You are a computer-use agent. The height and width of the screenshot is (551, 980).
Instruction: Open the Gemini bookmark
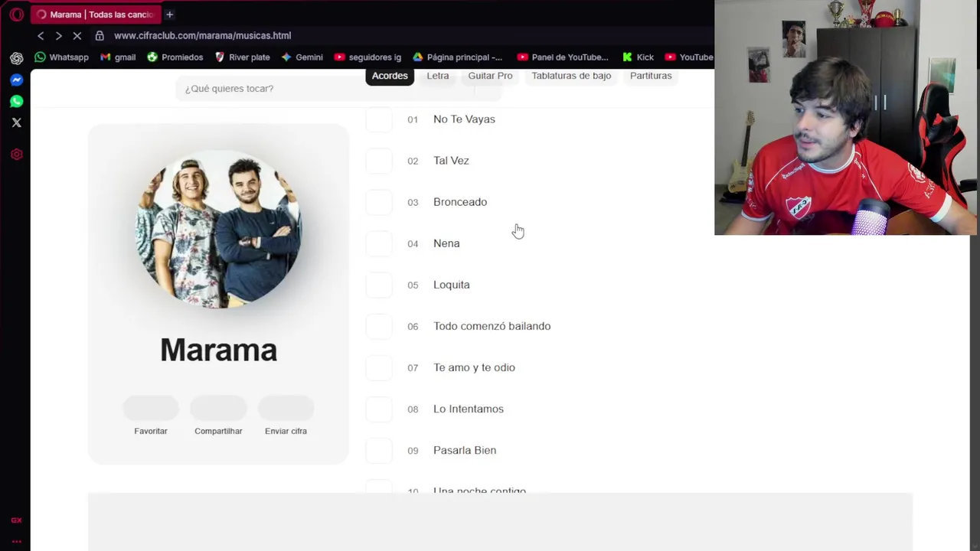point(302,57)
